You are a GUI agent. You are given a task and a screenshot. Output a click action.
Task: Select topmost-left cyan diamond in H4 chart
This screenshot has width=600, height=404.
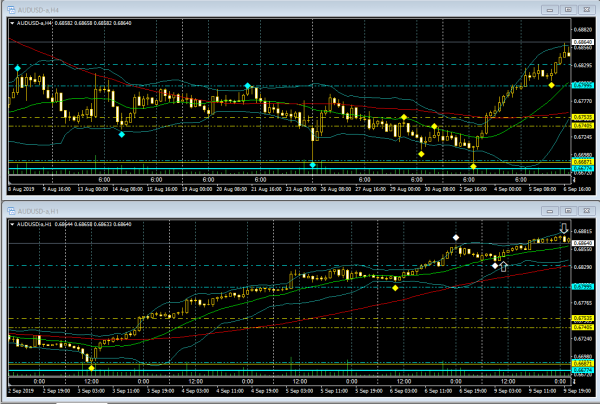[18, 68]
